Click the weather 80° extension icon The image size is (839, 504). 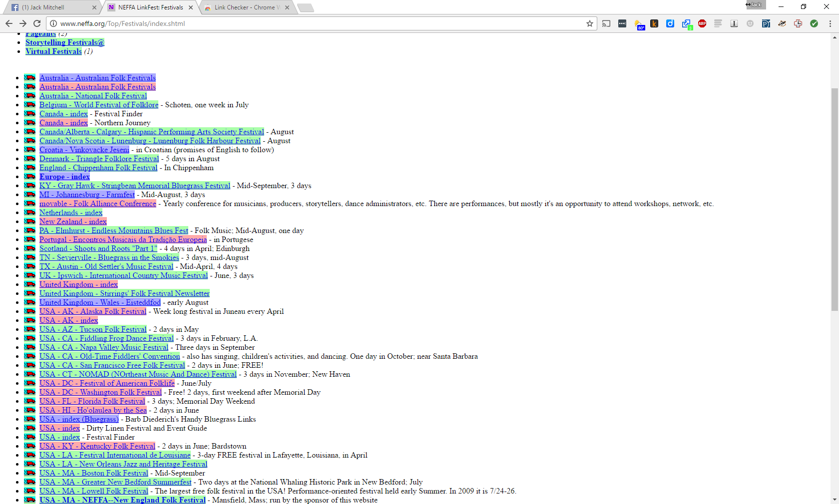click(x=638, y=24)
